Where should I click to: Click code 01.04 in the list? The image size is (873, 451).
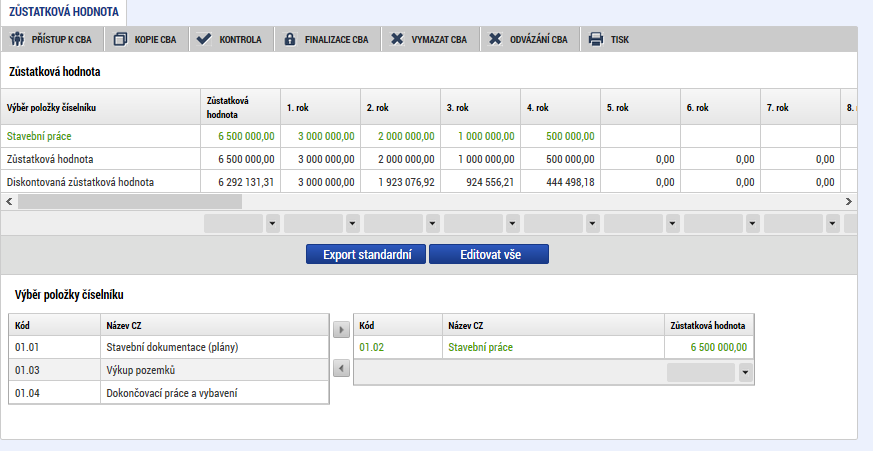[27, 393]
